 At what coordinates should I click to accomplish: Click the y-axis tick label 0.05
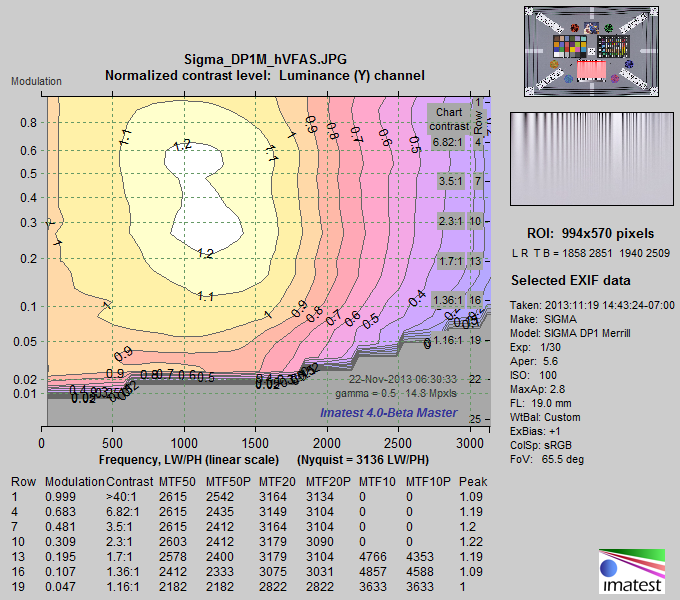[25, 342]
